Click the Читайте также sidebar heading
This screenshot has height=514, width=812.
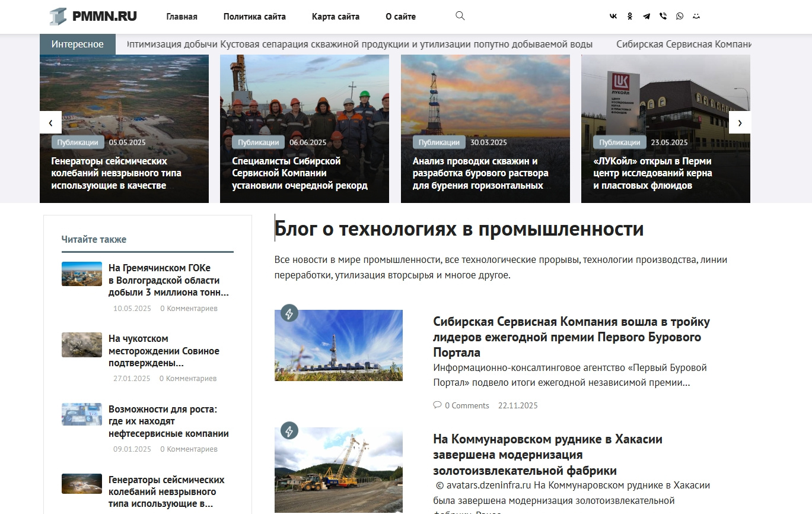click(94, 239)
